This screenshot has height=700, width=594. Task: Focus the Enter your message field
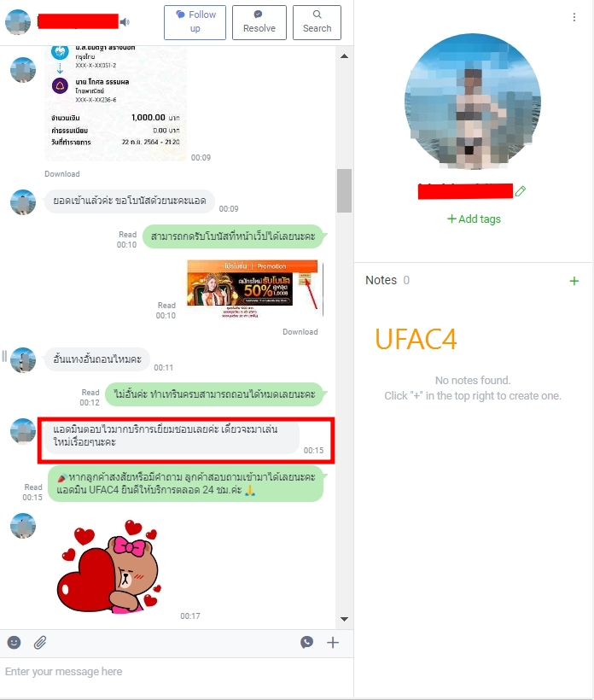point(177,672)
